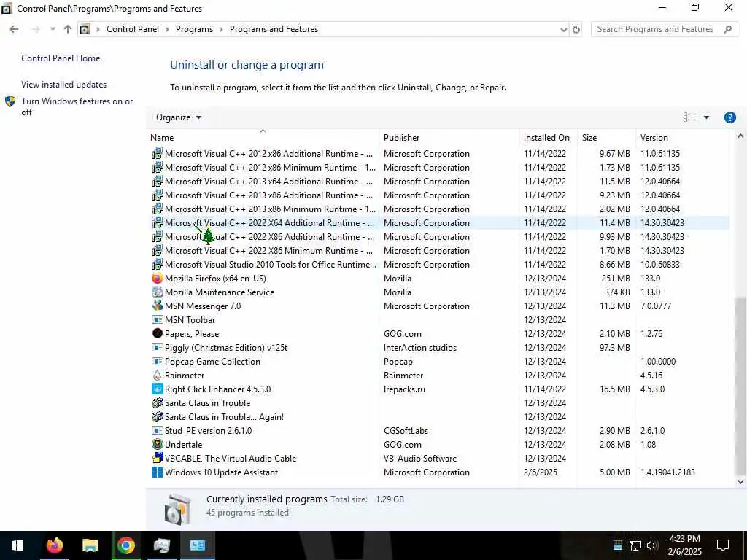Open Turn Windows features on or off
Image resolution: width=747 pixels, height=560 pixels.
(77, 106)
